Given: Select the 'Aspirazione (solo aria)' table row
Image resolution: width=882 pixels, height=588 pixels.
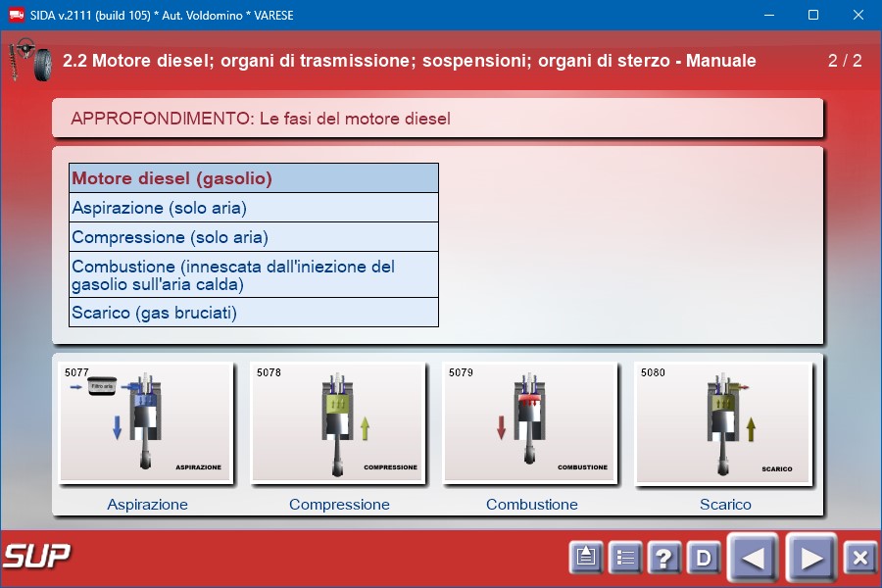Looking at the screenshot, I should pyautogui.click(x=253, y=208).
